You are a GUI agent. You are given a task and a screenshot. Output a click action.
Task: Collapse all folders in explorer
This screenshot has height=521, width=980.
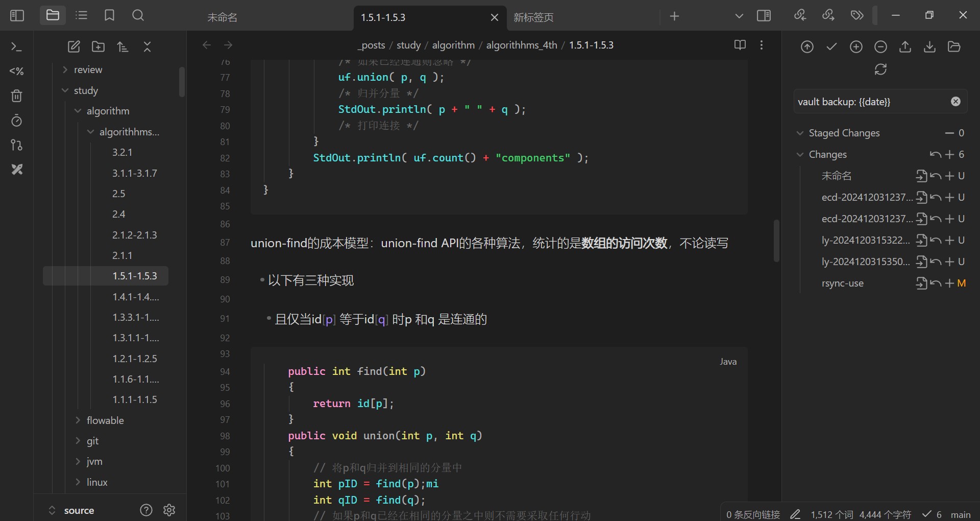(147, 47)
